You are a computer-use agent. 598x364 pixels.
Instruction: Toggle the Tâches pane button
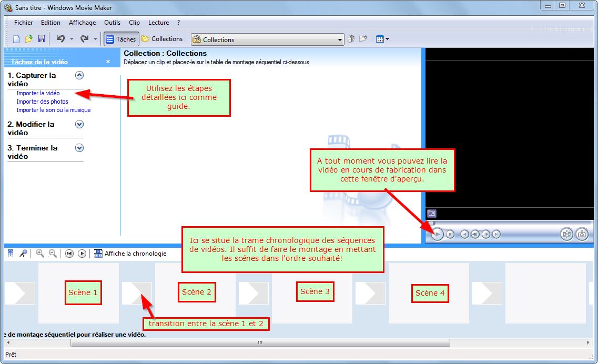pos(120,39)
